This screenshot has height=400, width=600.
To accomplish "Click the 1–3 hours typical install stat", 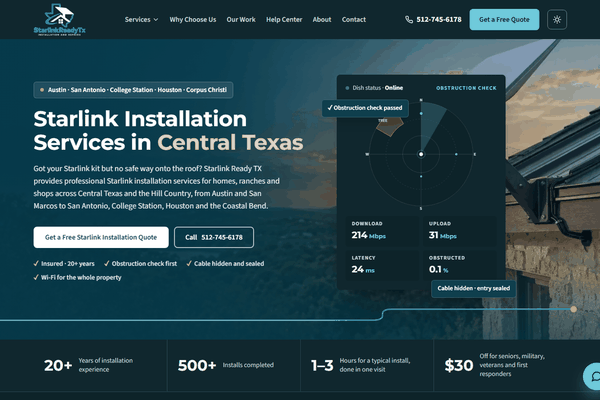I will pos(360,365).
